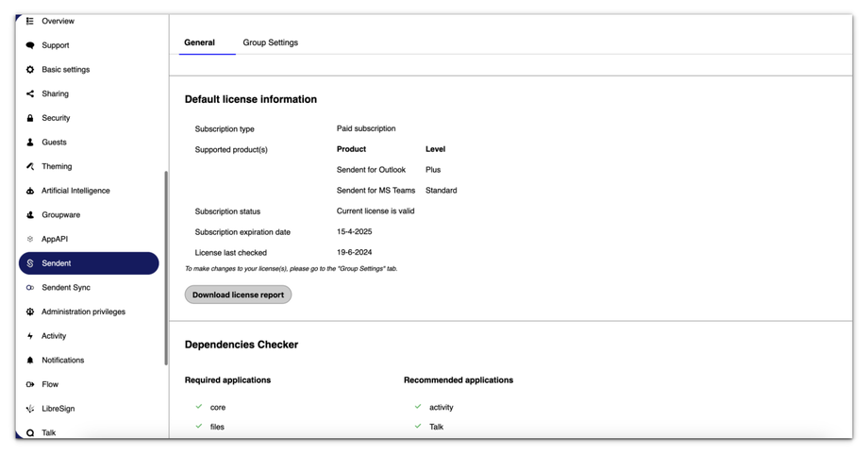This screenshot has height=455, width=868.
Task: Open Sendent Sync settings
Action: (65, 288)
